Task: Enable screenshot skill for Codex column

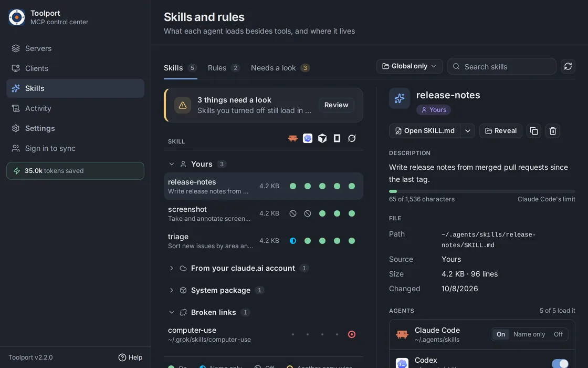Action: click(x=308, y=213)
